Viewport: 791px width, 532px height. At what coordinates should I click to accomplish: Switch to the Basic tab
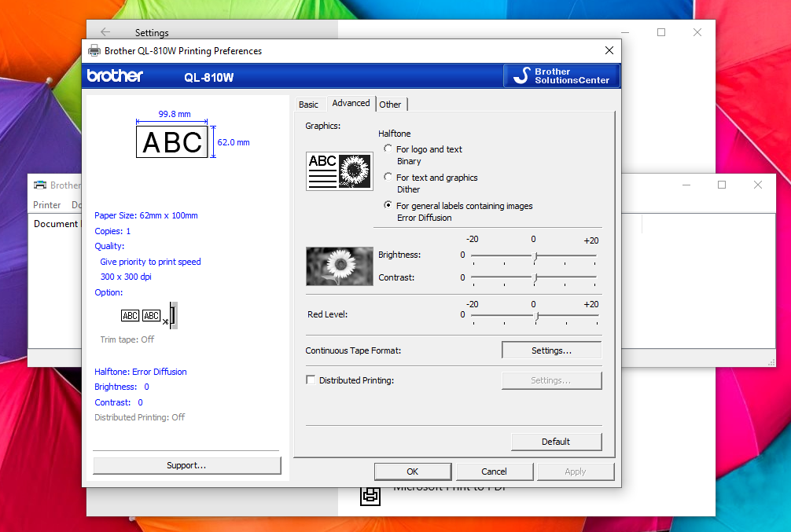pyautogui.click(x=308, y=105)
